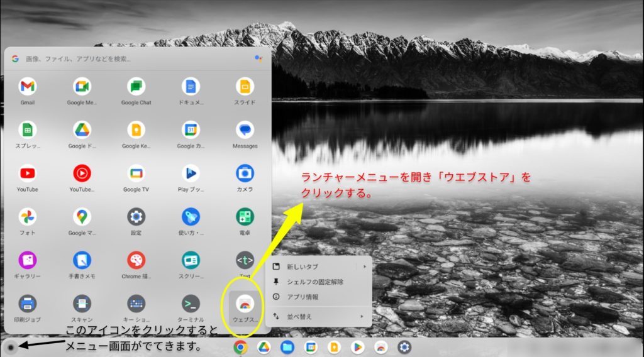Open the Play Store from the shelf
644x357 pixels.
coord(357,347)
